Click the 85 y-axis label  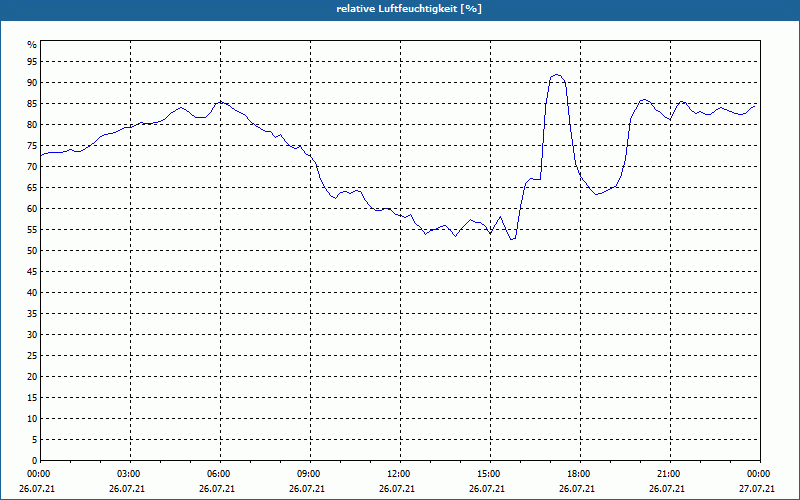click(x=32, y=104)
